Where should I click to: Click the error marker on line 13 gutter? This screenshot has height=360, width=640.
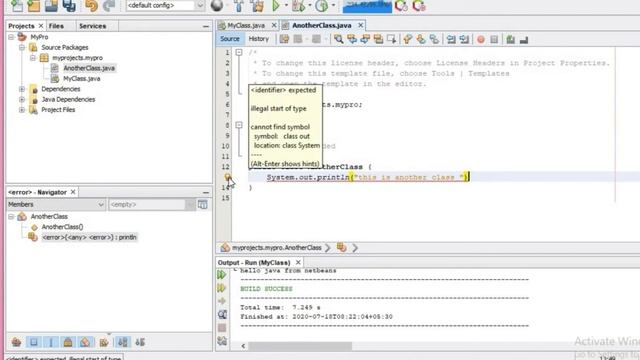pyautogui.click(x=227, y=177)
